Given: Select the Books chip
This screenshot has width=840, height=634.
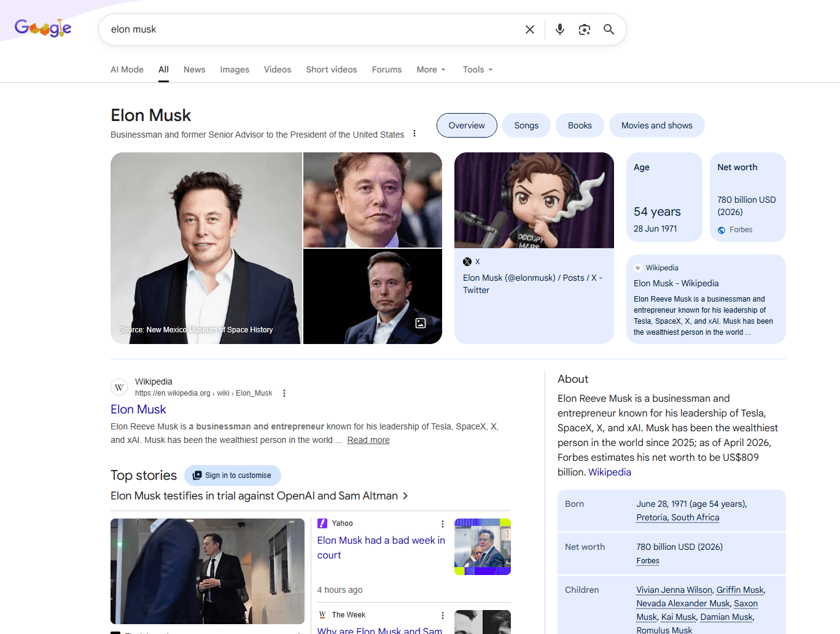Looking at the screenshot, I should 580,125.
